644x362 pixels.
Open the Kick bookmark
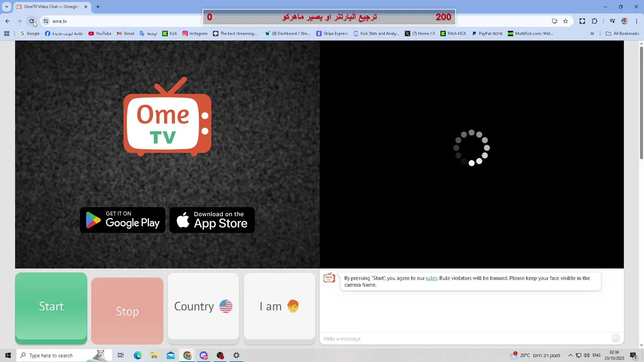point(170,34)
